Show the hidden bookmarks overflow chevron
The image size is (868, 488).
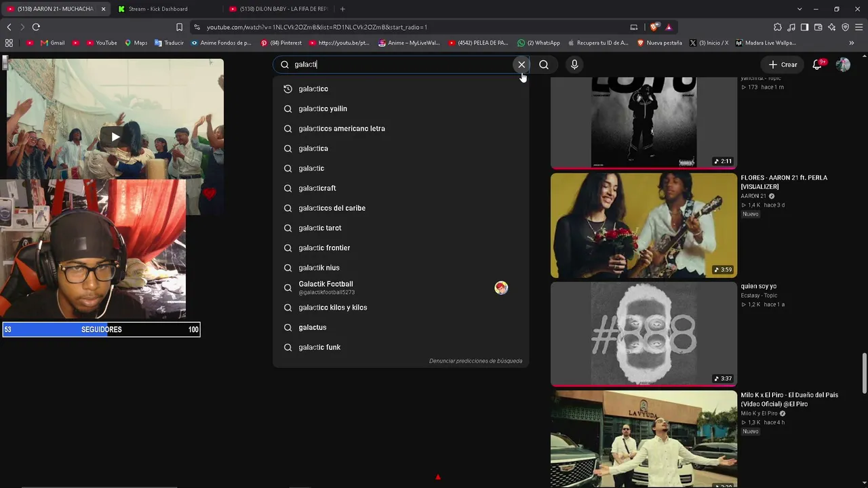pos(852,43)
